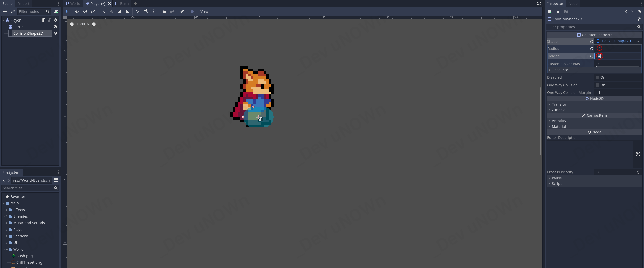644x268 pixels.
Task: Open the list-select at position tool
Action: coord(103,11)
